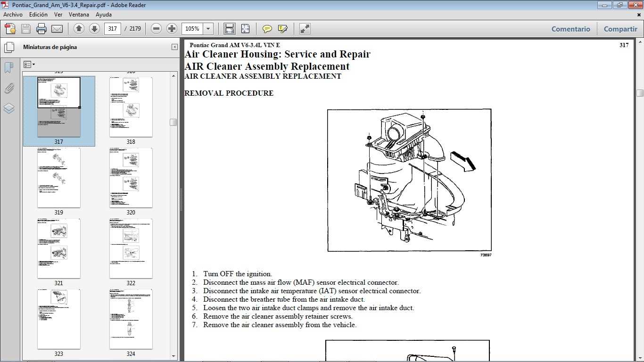Go to next page with down arrow
Viewport: 644px width, 362px height.
94,29
